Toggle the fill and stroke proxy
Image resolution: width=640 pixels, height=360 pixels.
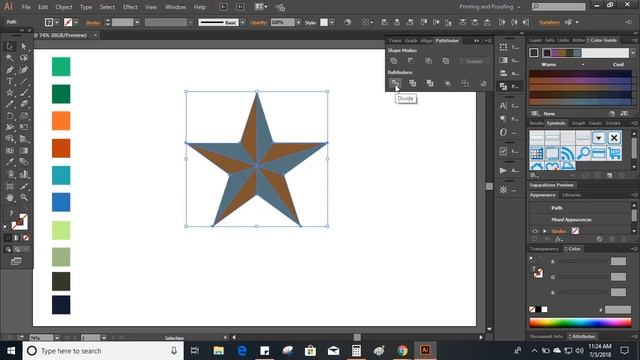(x=19, y=222)
